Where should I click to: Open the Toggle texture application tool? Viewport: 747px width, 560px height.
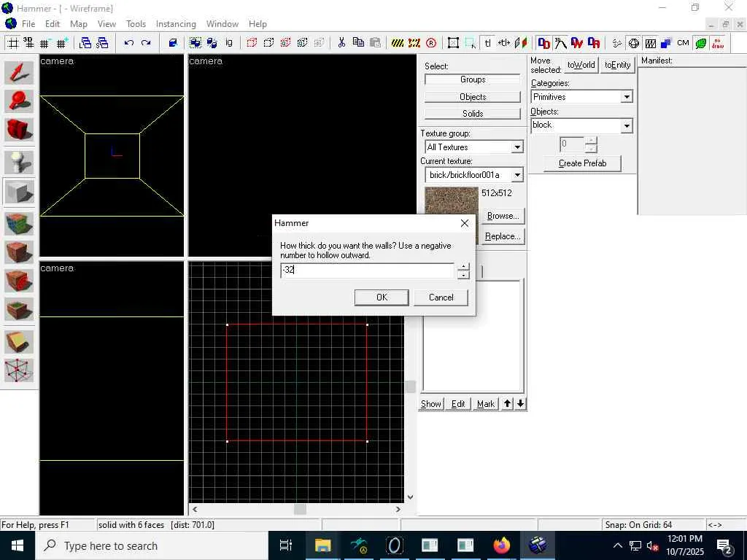coord(20,222)
